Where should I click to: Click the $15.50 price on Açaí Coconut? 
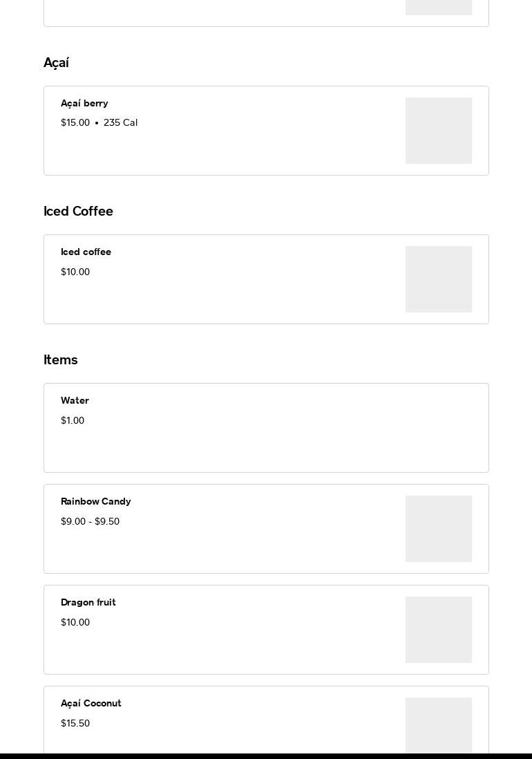75,724
